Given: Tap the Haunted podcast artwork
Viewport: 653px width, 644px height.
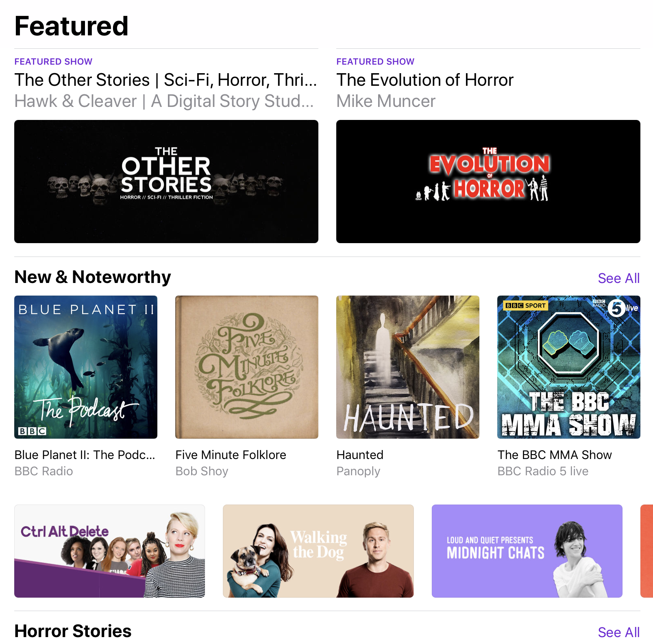Looking at the screenshot, I should coord(408,367).
